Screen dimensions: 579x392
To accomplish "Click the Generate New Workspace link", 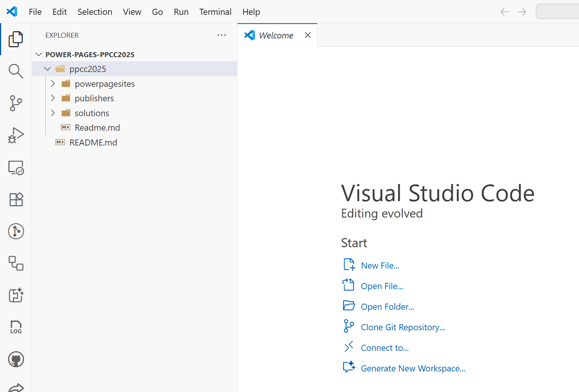I will click(x=413, y=368).
